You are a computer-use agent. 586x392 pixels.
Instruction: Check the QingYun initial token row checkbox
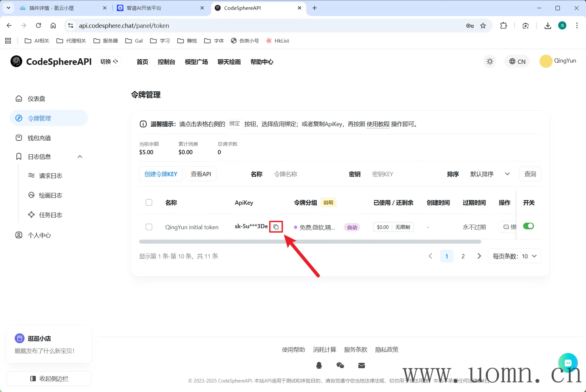click(x=149, y=227)
